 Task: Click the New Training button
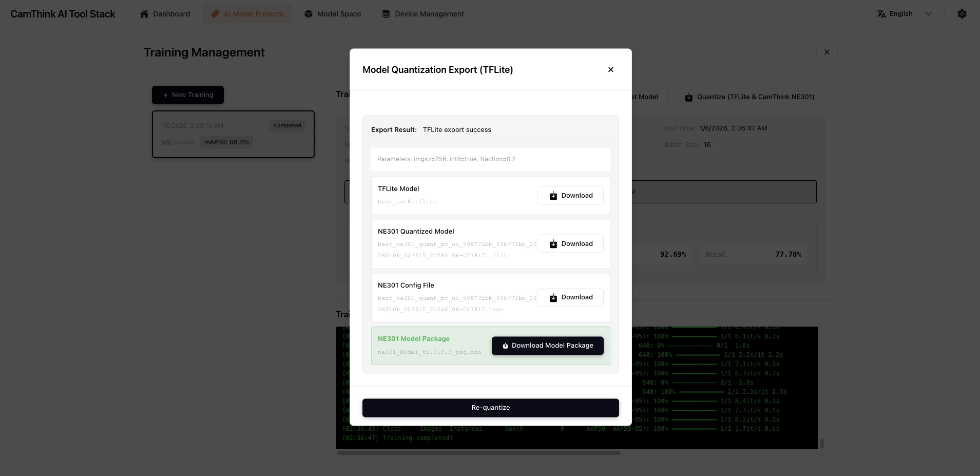point(187,95)
